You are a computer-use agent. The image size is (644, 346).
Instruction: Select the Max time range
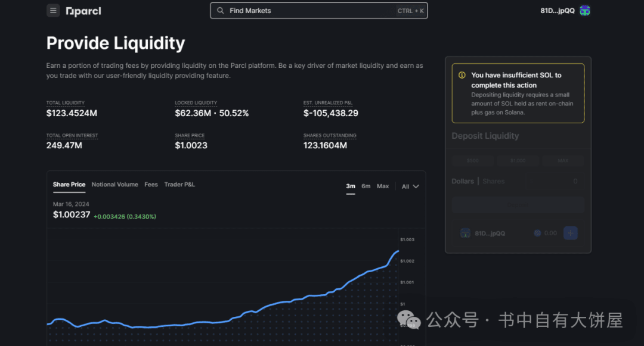click(x=383, y=186)
